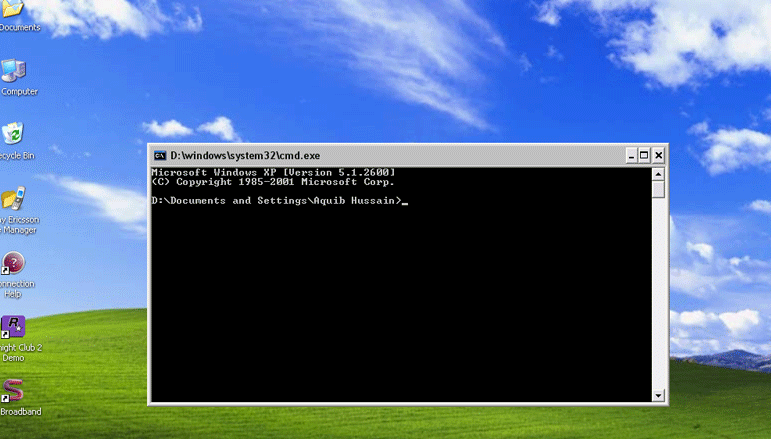Open the Documents folder desktop icon
771x439 pixels.
click(x=13, y=9)
